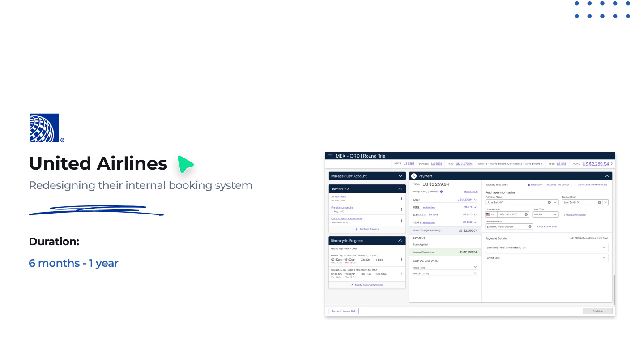The width and height of the screenshot is (644, 363).
Task: Click the FareLock link with the lock icon
Action: (535, 184)
